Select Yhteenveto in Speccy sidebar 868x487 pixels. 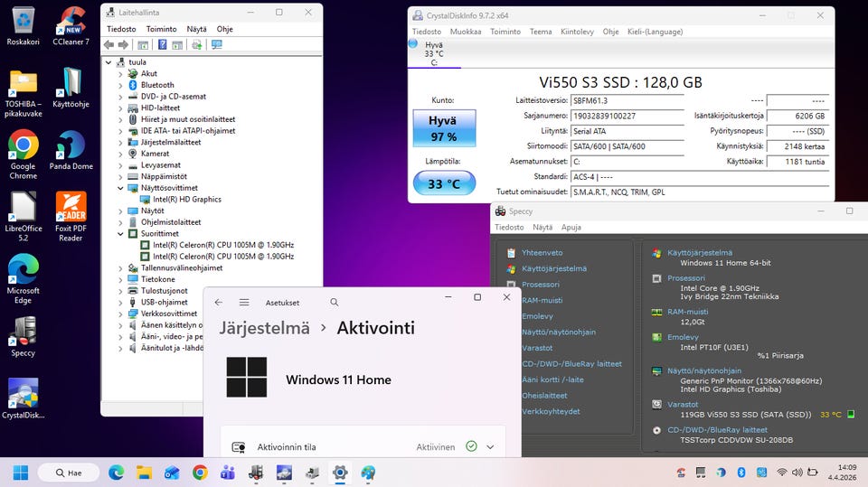point(542,252)
